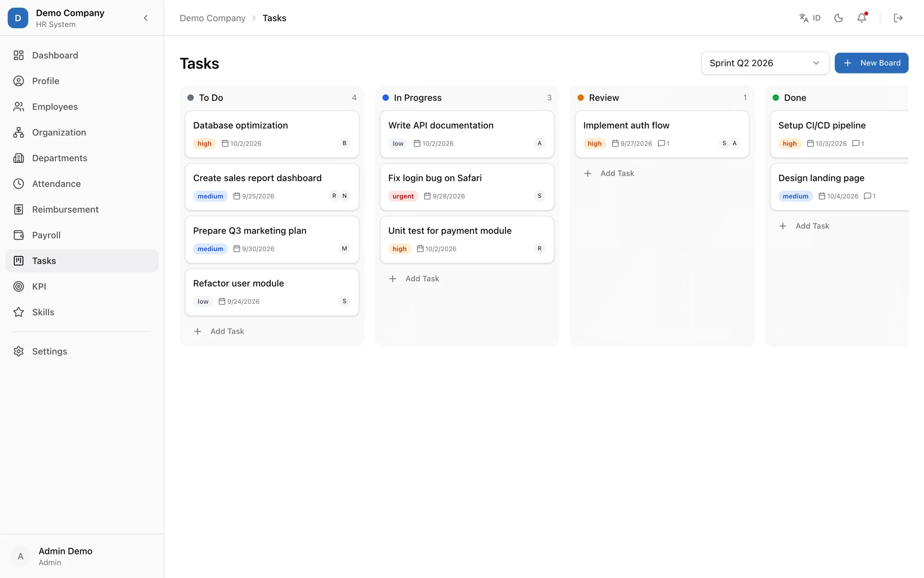Viewport: 924px width, 578px height.
Task: Open Dashboard from the sidebar menu
Action: 82,55
